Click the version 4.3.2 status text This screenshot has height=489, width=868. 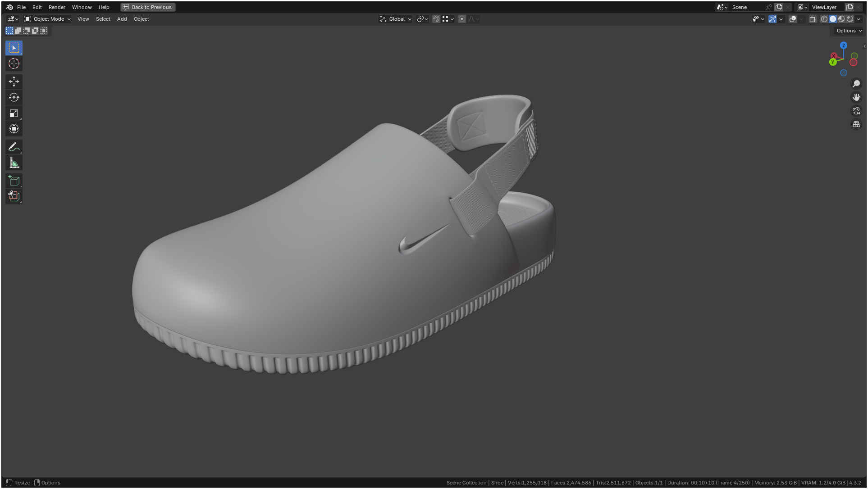click(x=855, y=483)
